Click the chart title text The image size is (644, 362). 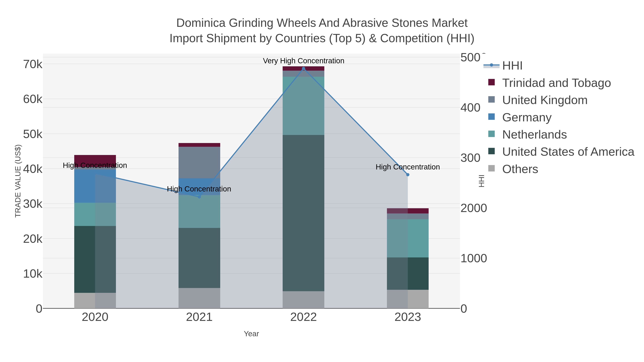322,30
